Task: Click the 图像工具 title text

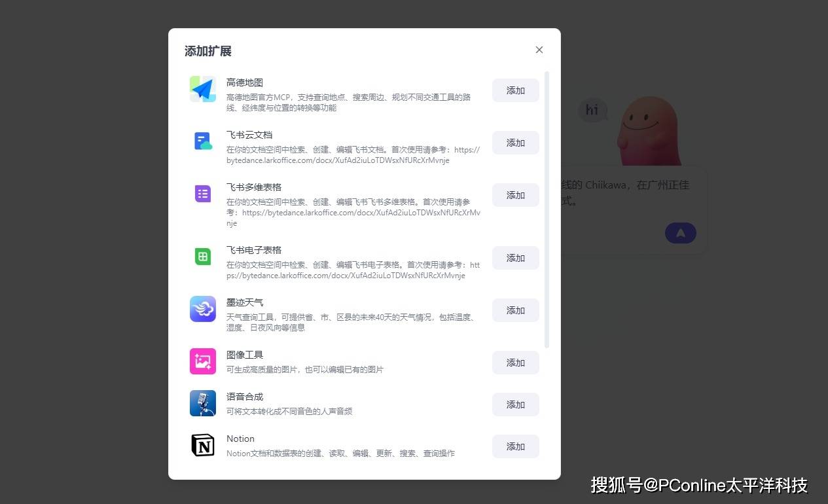Action: (245, 355)
